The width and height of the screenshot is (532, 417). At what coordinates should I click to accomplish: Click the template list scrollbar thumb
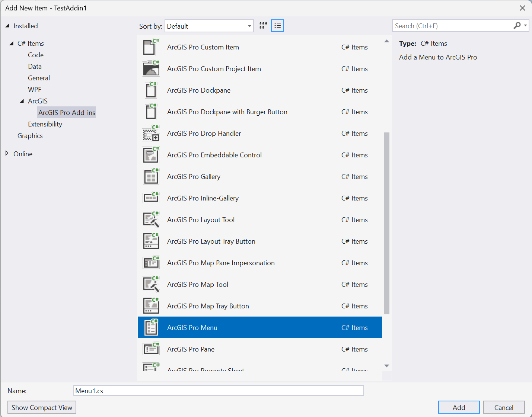pyautogui.click(x=387, y=223)
